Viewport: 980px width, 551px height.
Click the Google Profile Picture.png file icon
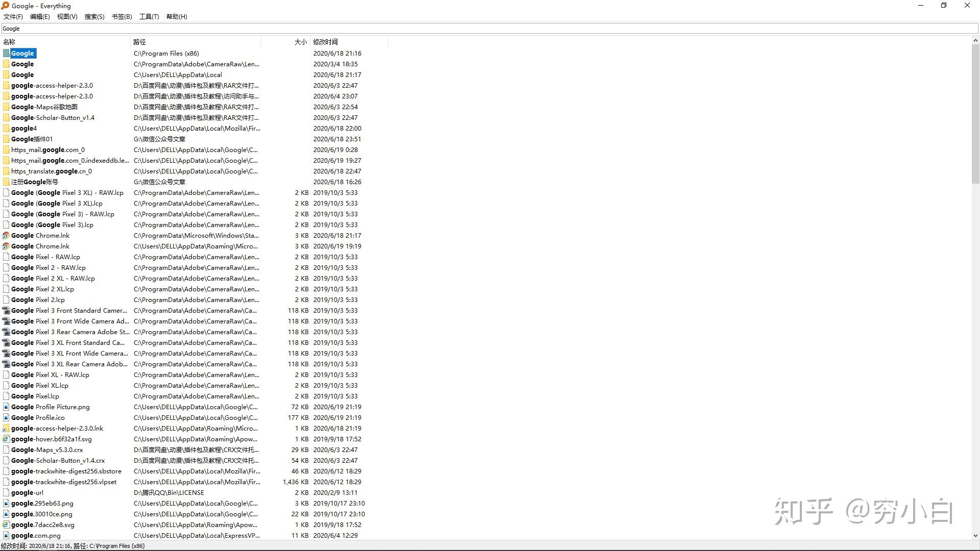click(6, 407)
